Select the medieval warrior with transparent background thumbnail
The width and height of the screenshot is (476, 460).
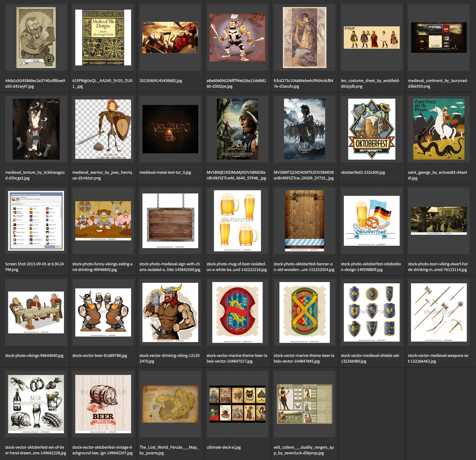(103, 129)
